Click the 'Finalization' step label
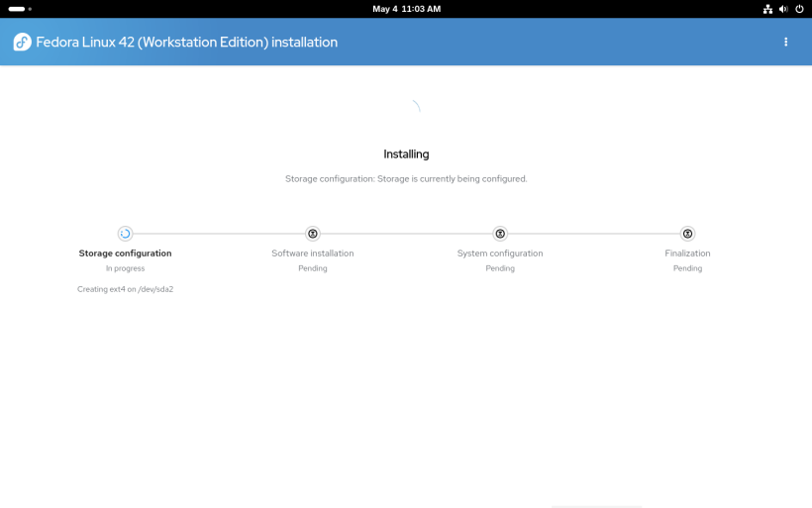 687,254
